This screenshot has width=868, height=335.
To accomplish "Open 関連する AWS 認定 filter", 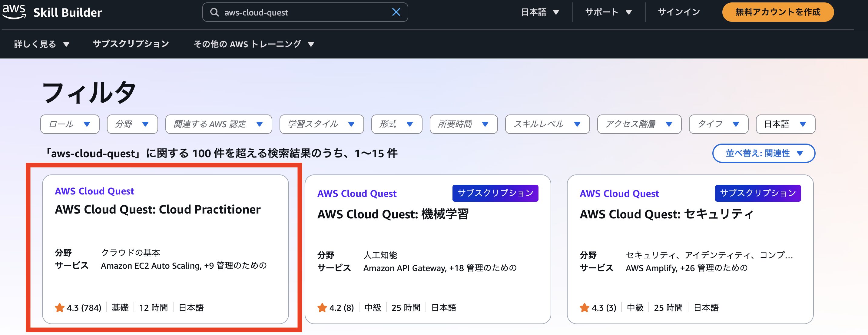I will 218,124.
